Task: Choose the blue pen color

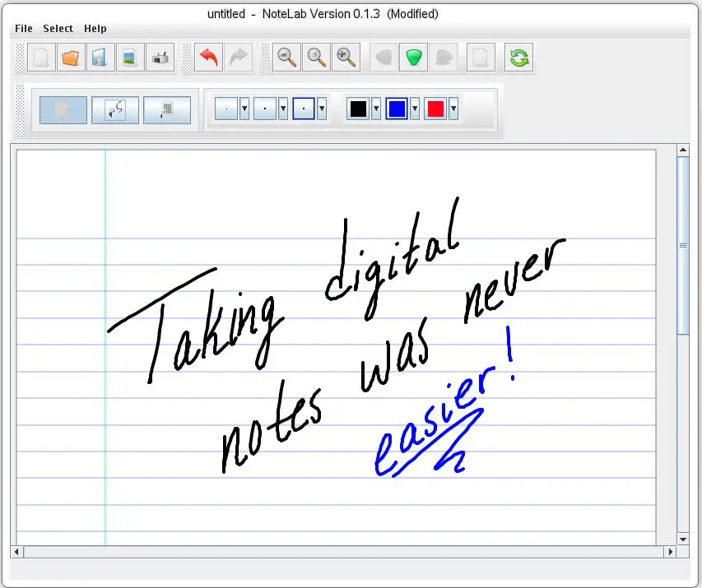Action: pyautogui.click(x=397, y=109)
